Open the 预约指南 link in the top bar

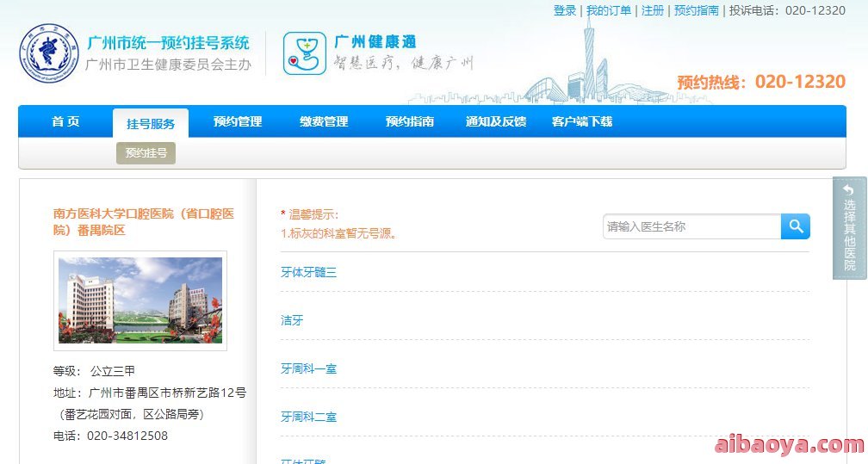[x=697, y=10]
